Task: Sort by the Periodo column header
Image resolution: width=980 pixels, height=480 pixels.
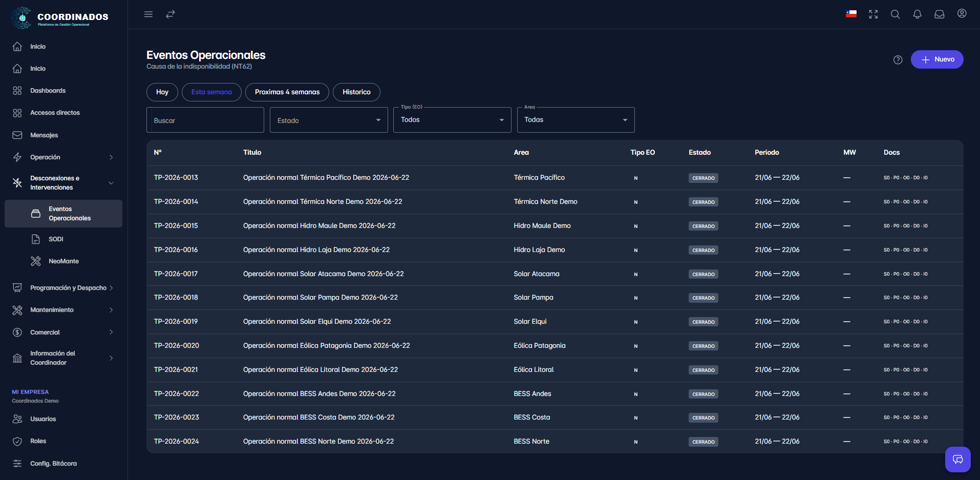Action: click(767, 153)
